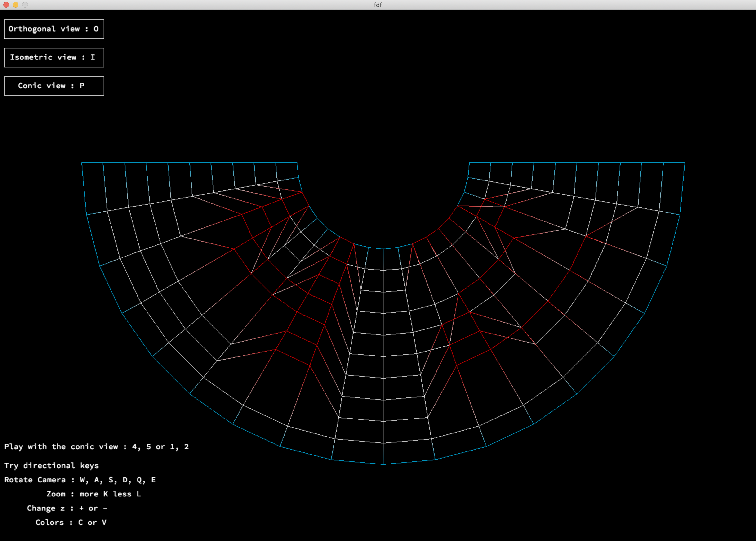Click the top-right corner of the left wireframe arm
Image resolution: width=756 pixels, height=541 pixels.
(x=297, y=163)
